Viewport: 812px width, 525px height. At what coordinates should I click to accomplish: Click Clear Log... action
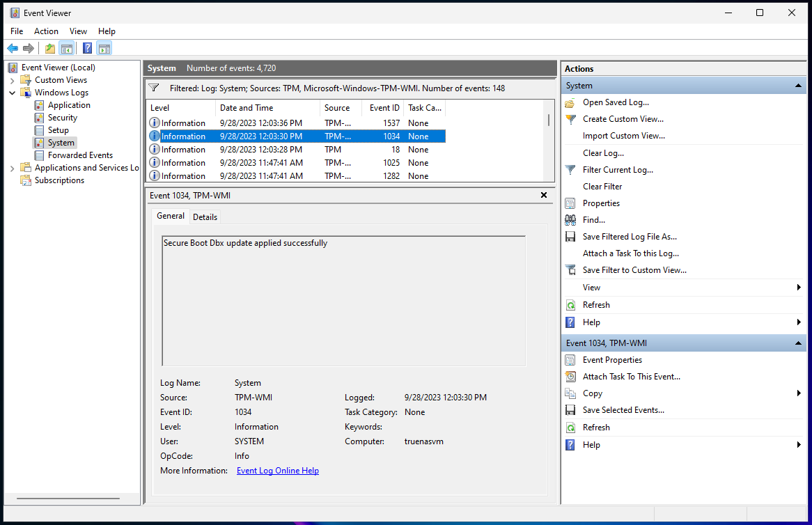[x=603, y=153]
